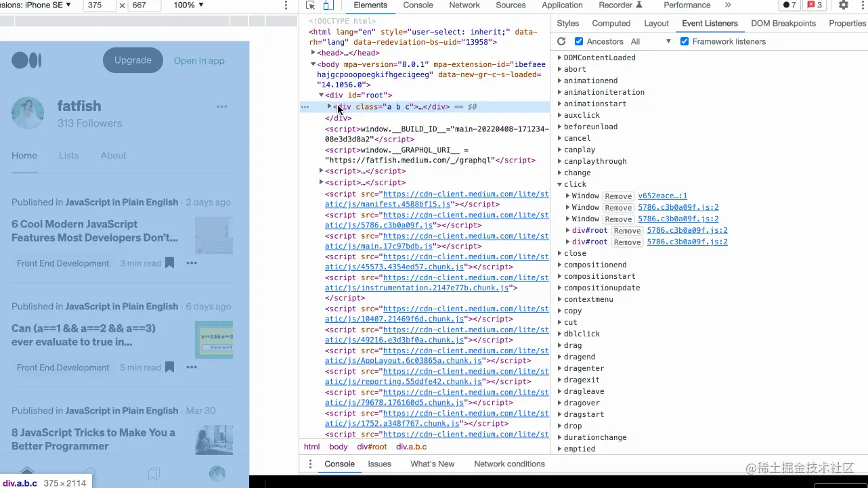Click the warning count badge showing 7

click(x=789, y=5)
